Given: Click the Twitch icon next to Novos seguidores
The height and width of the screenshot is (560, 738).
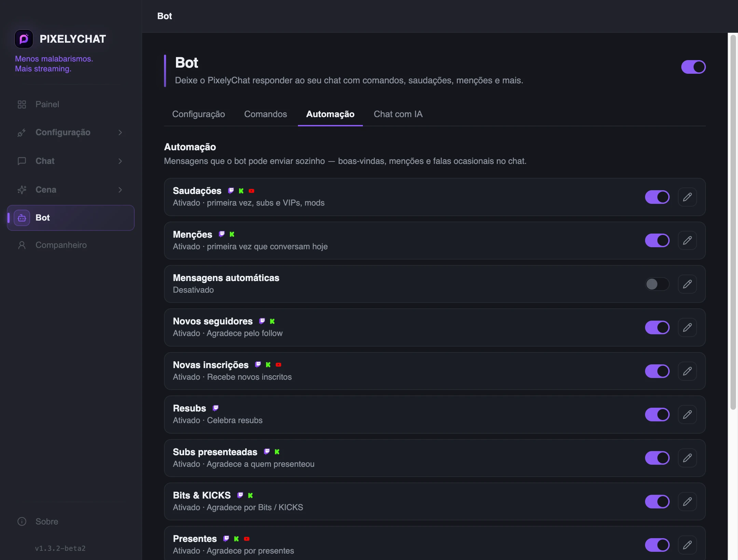Looking at the screenshot, I should (262, 321).
